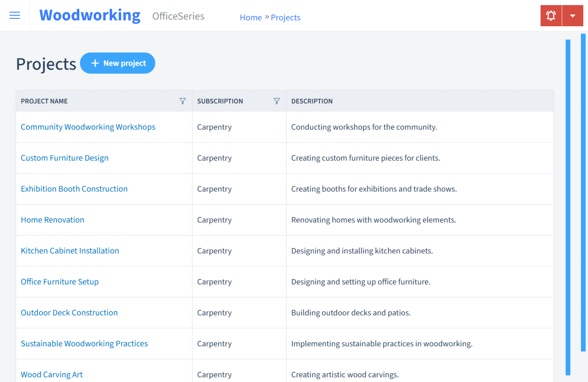Open the hamburger navigation menu
The width and height of the screenshot is (588, 382).
pos(15,16)
